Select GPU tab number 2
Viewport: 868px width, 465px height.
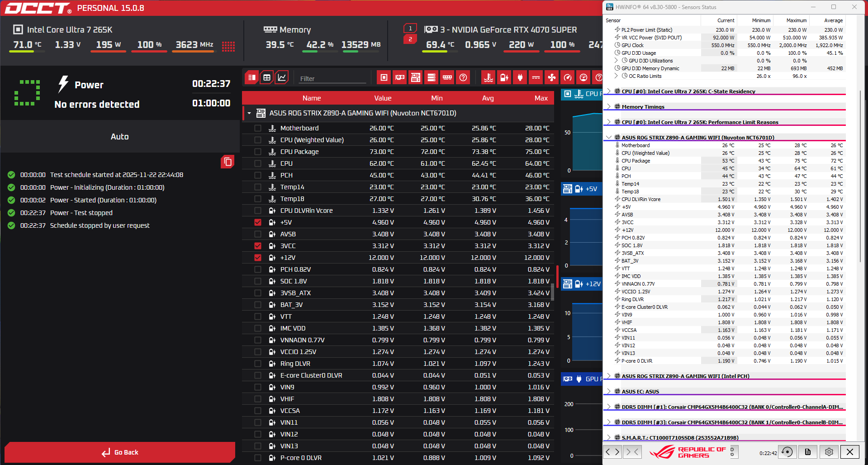tap(410, 39)
